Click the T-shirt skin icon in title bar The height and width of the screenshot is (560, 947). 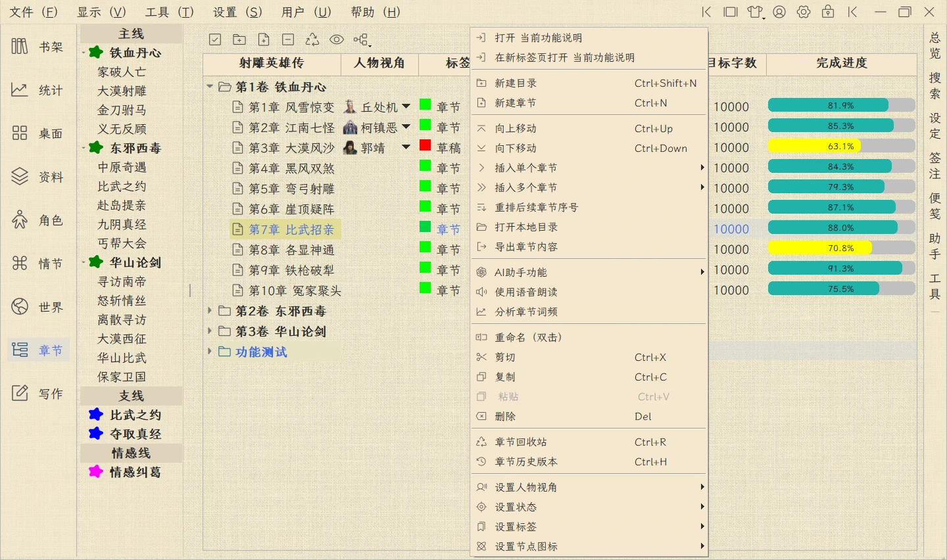[x=756, y=12]
